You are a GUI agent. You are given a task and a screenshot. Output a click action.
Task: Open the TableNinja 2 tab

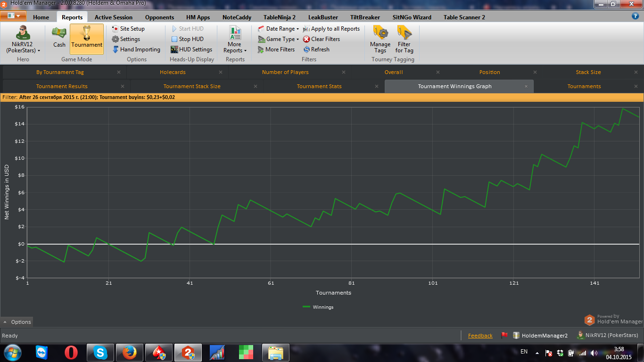(x=280, y=17)
